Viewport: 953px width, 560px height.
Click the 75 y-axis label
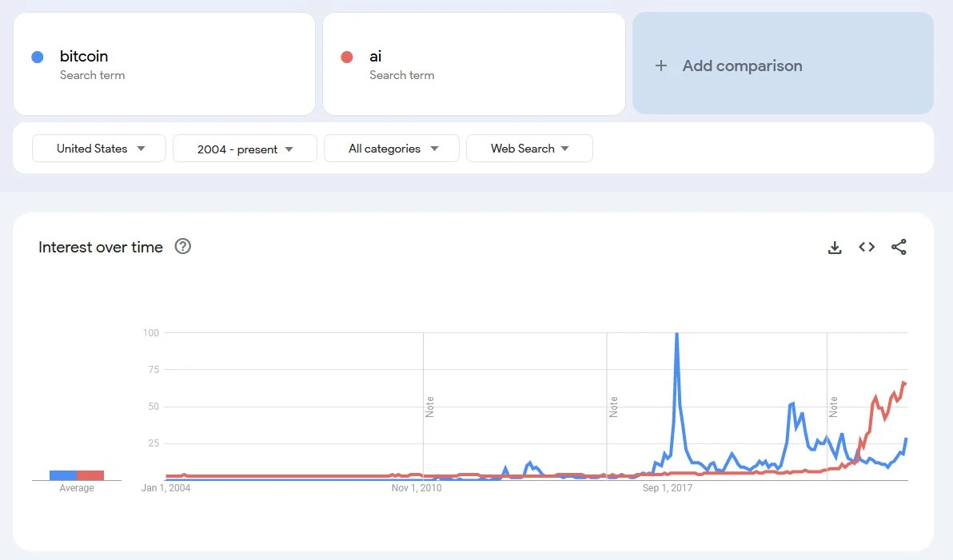[154, 370]
